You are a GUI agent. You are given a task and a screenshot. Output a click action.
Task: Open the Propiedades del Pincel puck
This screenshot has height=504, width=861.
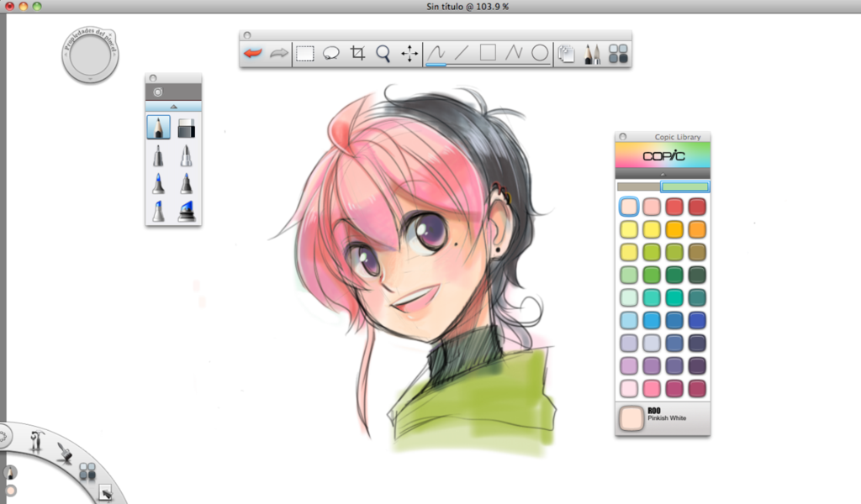coord(90,55)
